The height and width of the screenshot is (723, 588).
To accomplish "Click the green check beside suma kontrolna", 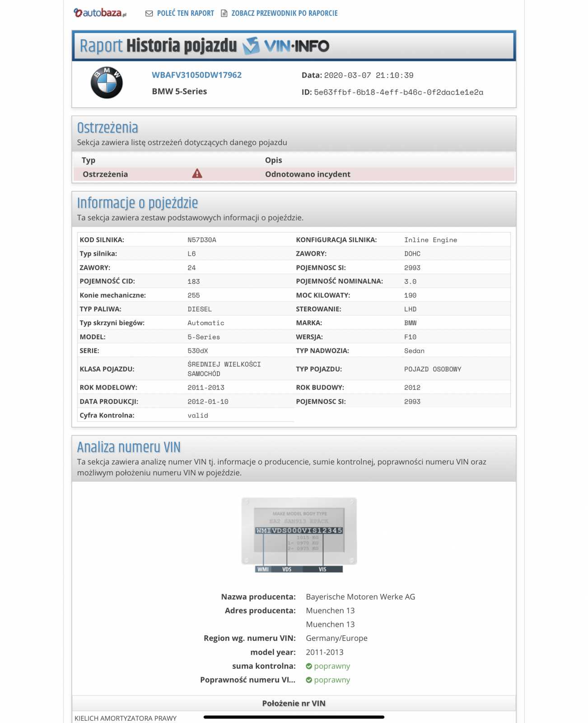I will (309, 666).
